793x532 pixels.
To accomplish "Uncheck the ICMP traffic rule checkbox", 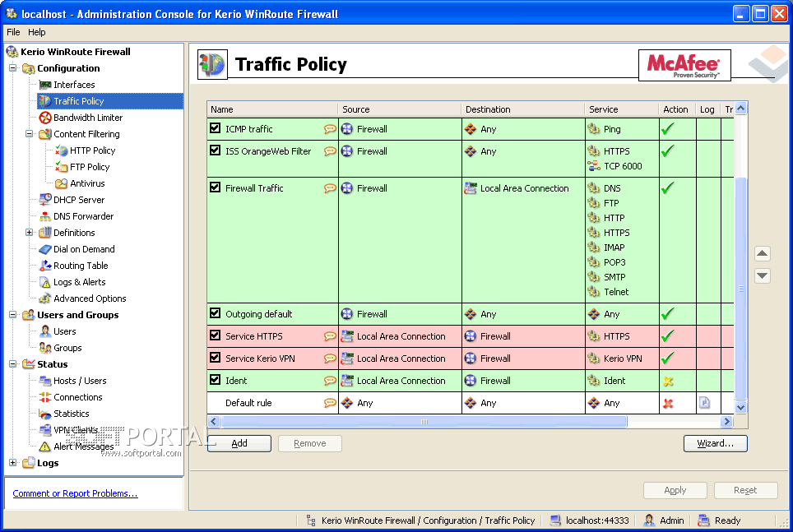I will pyautogui.click(x=215, y=128).
